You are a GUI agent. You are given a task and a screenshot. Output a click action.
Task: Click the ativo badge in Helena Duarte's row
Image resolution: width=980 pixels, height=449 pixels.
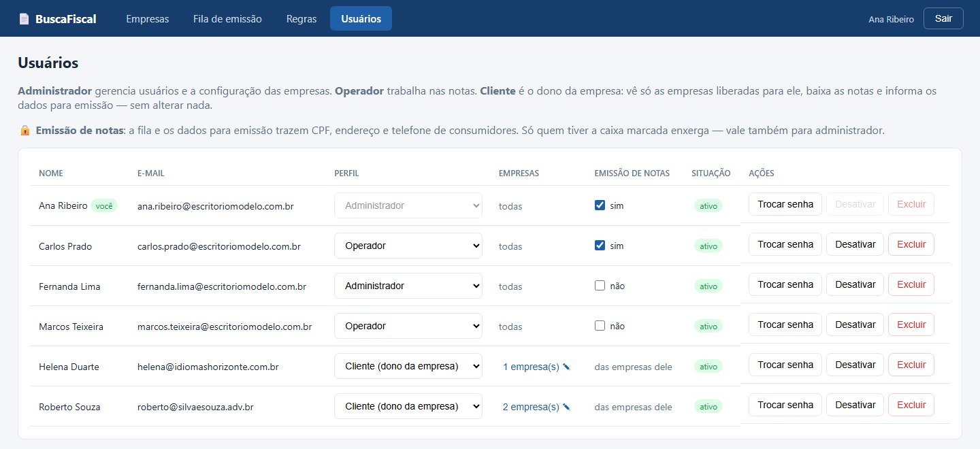coord(708,367)
